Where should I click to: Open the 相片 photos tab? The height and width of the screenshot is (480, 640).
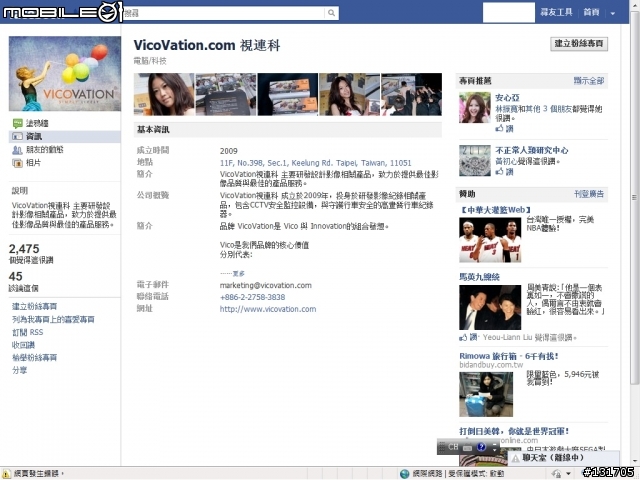tap(33, 162)
